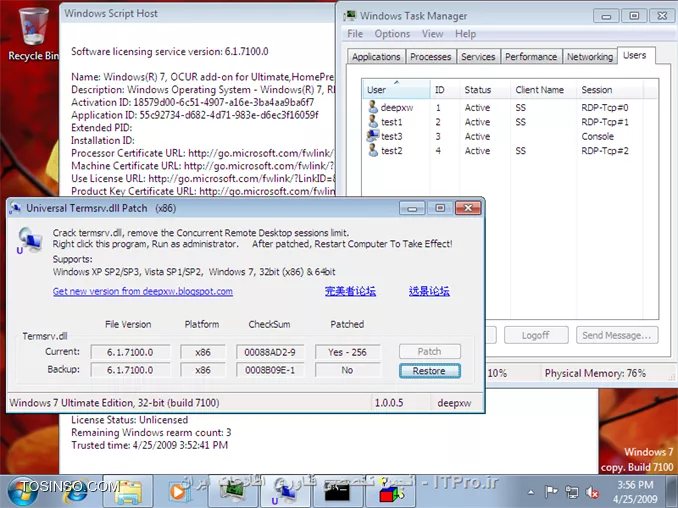This screenshot has height=508, width=678.
Task: Click Backup checksum field 0008B09E-1
Action: [x=270, y=370]
